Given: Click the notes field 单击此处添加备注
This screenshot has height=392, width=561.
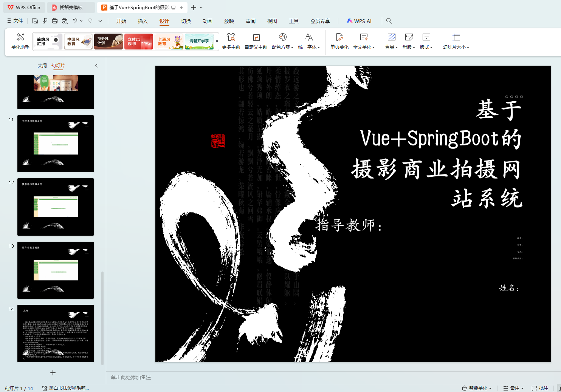Looking at the screenshot, I should [131, 377].
